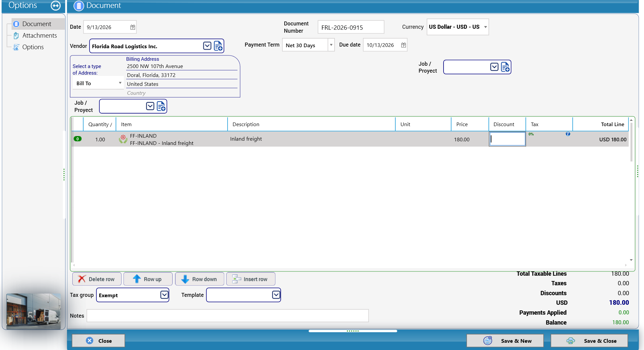Click the Delete row button

(x=97, y=279)
